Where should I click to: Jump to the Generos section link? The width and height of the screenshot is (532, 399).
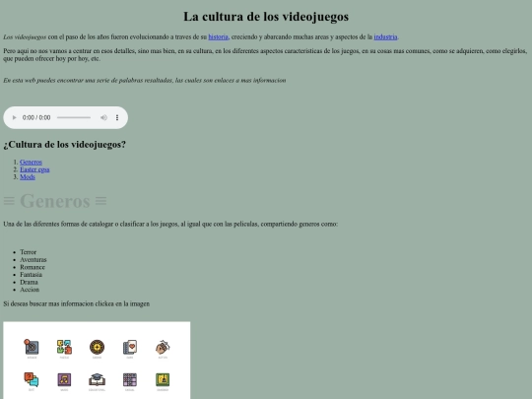tap(31, 162)
